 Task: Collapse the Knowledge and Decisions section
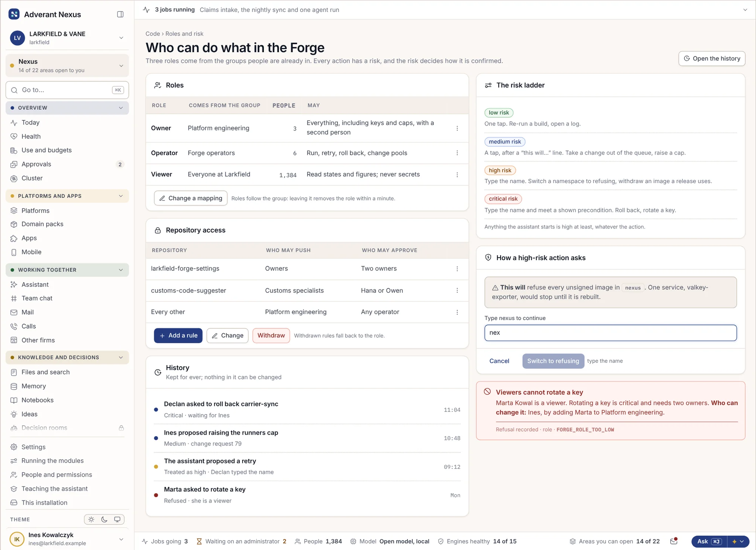pyautogui.click(x=67, y=357)
